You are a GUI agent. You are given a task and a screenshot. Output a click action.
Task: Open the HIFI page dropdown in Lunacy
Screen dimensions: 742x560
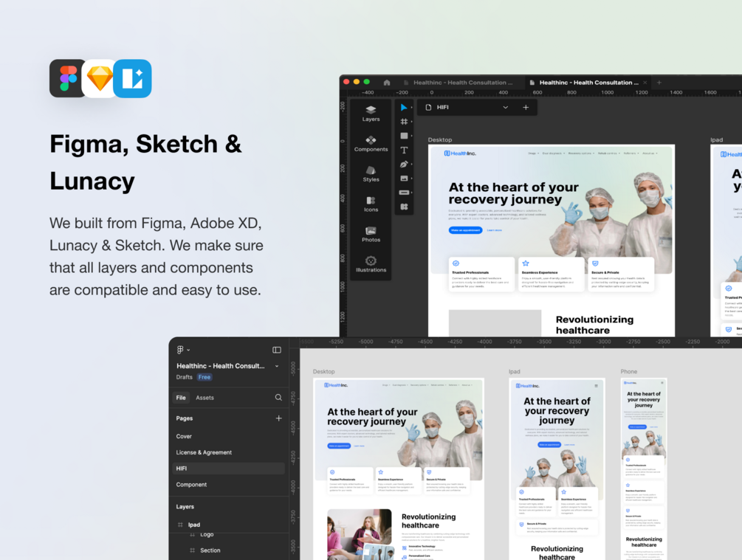[x=506, y=108]
